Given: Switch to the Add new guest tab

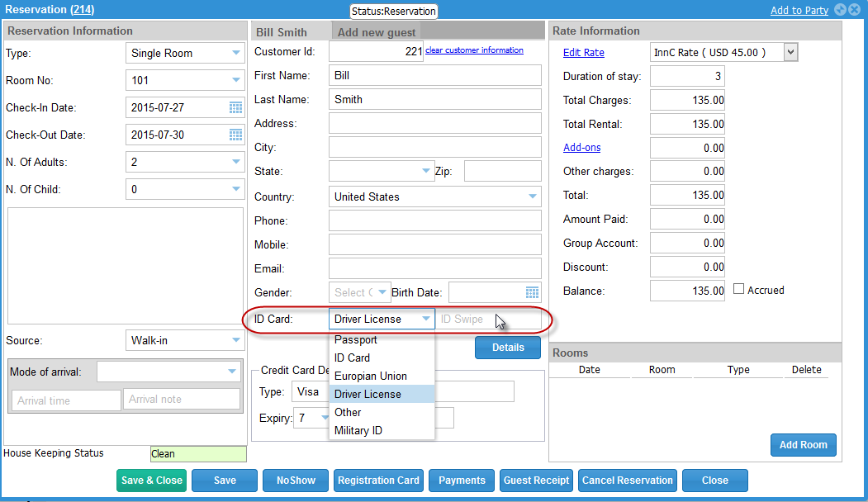Looking at the screenshot, I should point(377,32).
